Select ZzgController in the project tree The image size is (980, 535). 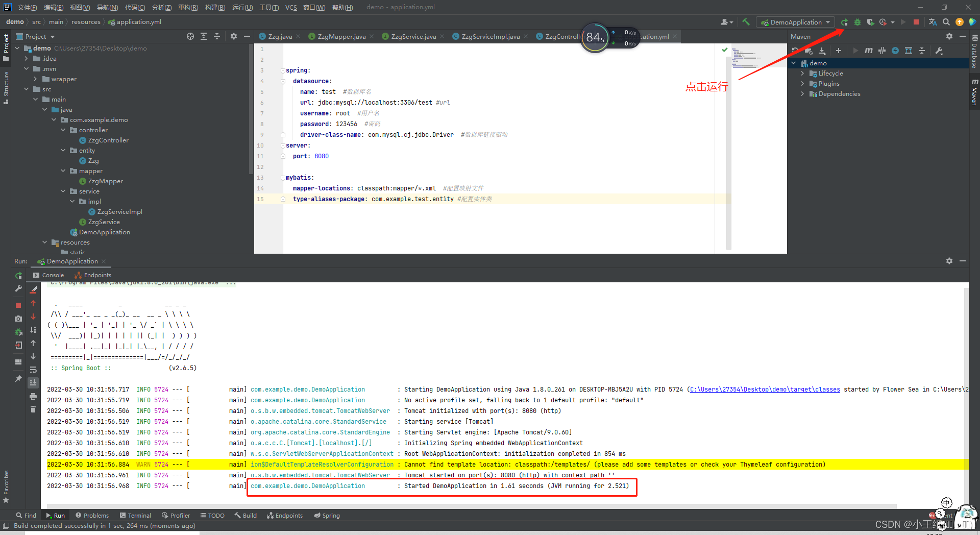[x=108, y=140]
